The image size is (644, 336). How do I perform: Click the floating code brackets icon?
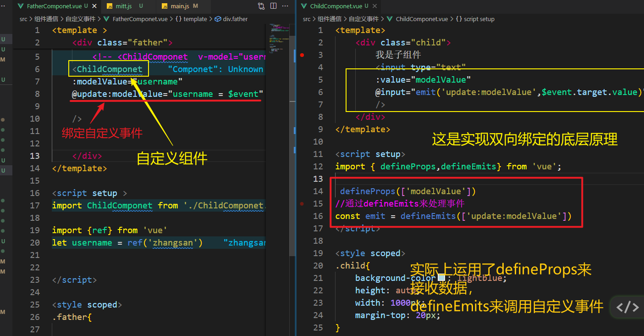[627, 307]
